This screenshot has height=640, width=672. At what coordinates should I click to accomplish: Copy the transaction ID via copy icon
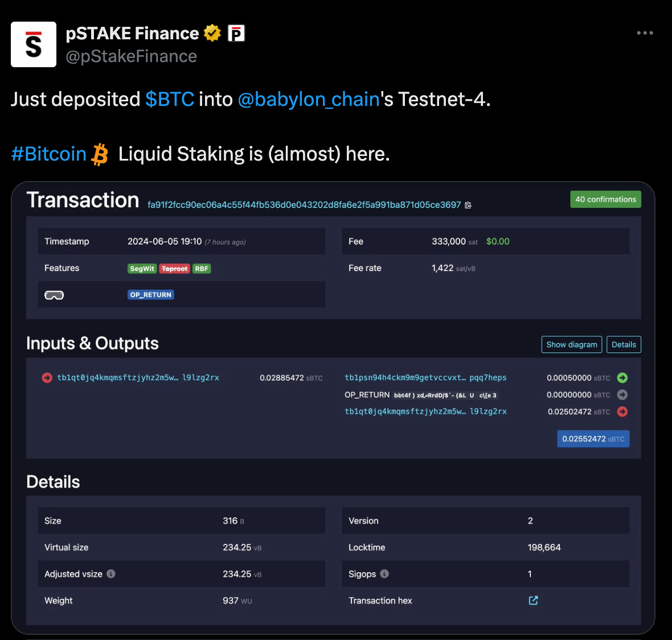pos(468,205)
